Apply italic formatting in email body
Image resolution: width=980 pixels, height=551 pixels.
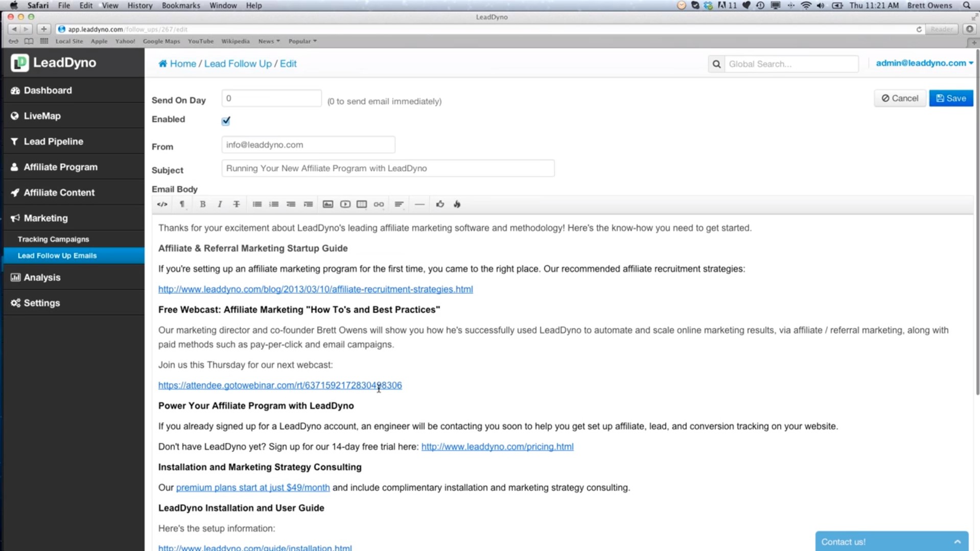coord(220,204)
